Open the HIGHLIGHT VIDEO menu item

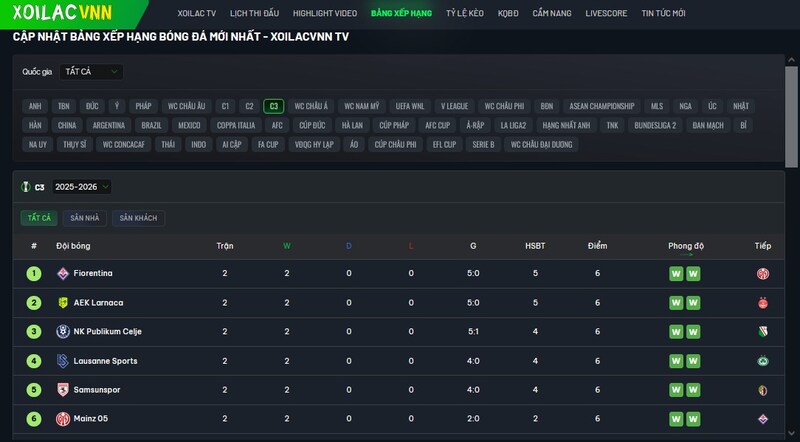326,13
